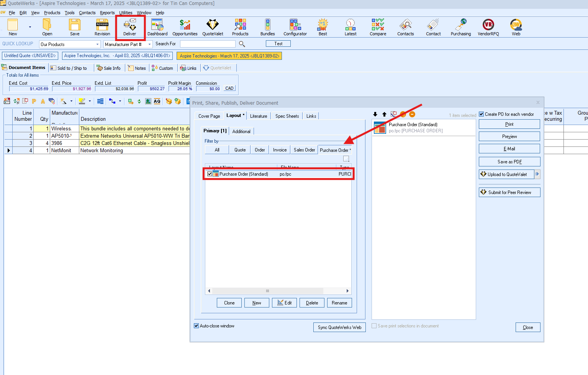Click the Preview button
Image resolution: width=588 pixels, height=375 pixels.
[x=509, y=137]
